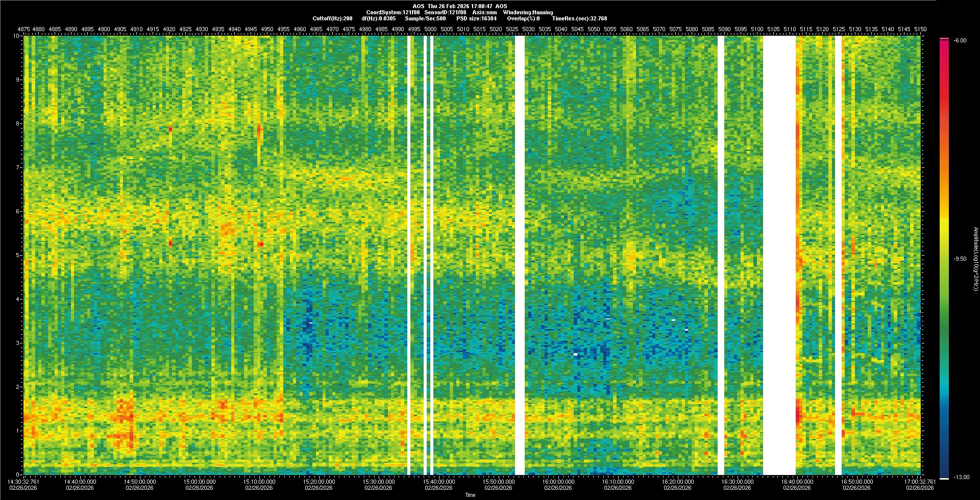The image size is (980, 500).
Task: Click the 10 Hz label on the frequency axis
Action: point(17,36)
